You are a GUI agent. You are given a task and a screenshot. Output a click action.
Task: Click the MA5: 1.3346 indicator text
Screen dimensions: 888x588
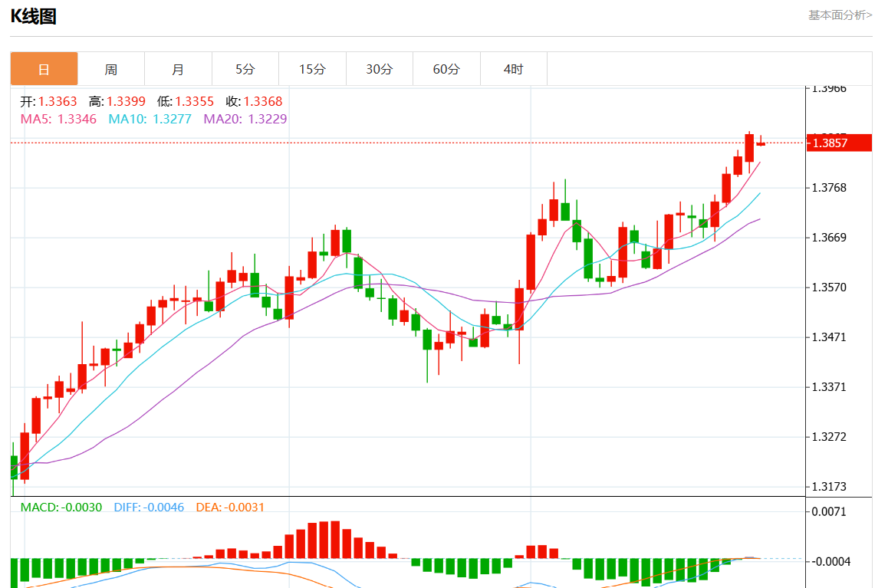click(58, 119)
